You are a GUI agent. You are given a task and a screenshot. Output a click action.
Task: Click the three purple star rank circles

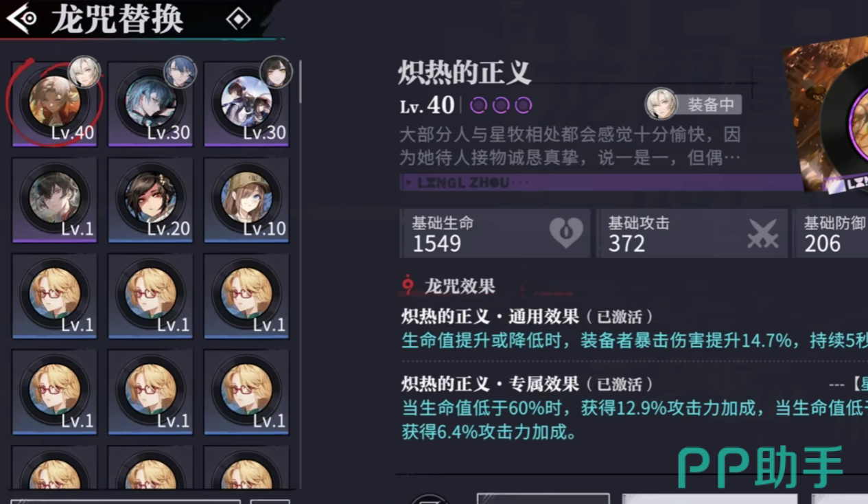(x=501, y=105)
